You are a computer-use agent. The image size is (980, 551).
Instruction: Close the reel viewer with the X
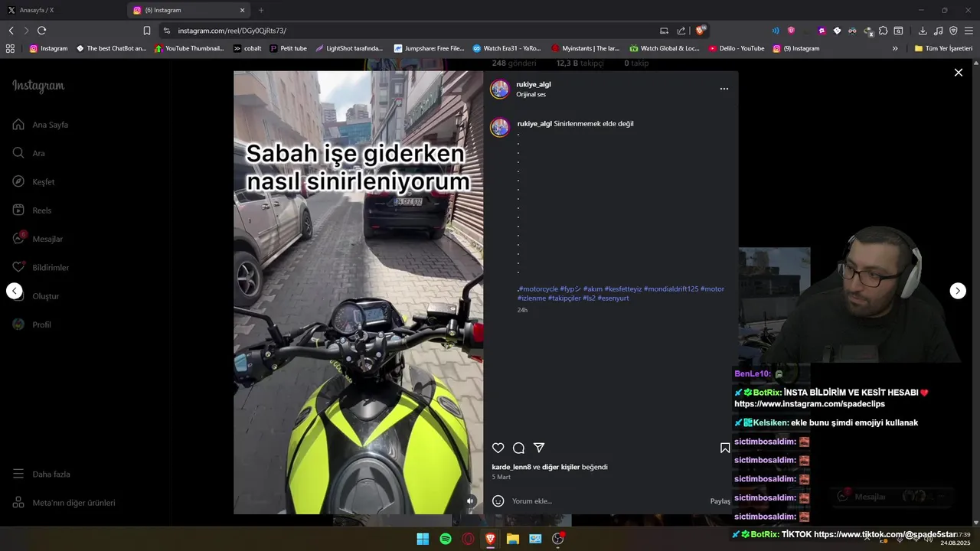pyautogui.click(x=958, y=73)
